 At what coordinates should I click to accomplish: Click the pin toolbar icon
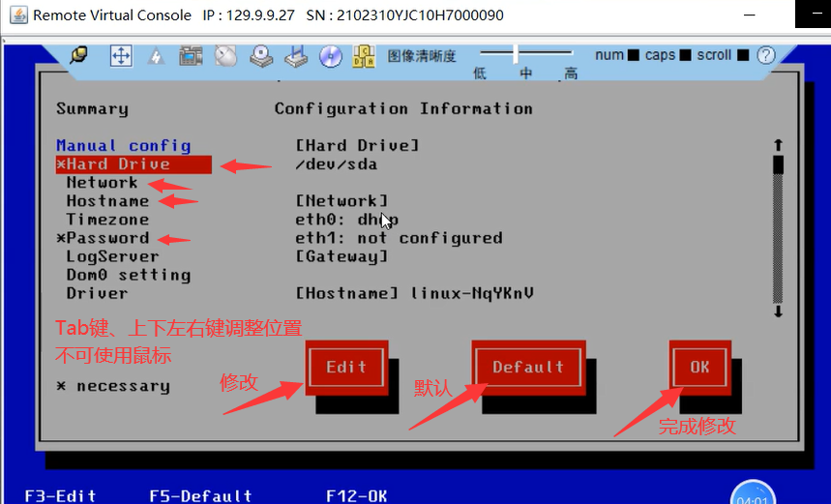click(x=79, y=55)
